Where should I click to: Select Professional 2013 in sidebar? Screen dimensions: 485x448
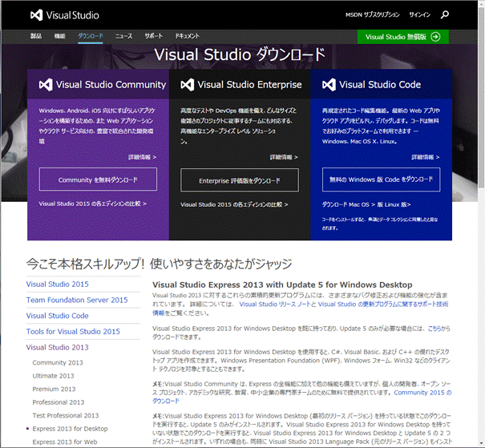tap(59, 402)
